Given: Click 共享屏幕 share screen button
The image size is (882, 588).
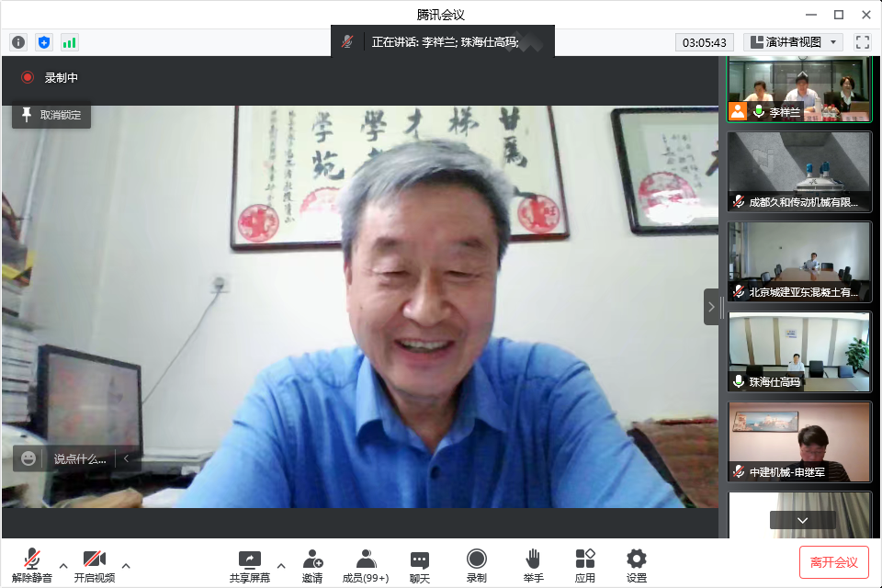Looking at the screenshot, I should [250, 565].
